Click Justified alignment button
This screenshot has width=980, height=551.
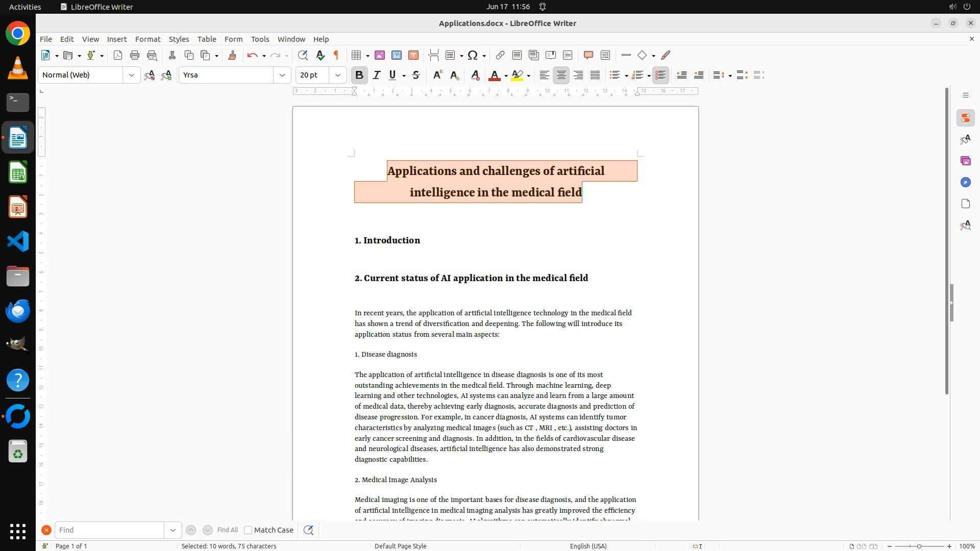[x=595, y=75]
